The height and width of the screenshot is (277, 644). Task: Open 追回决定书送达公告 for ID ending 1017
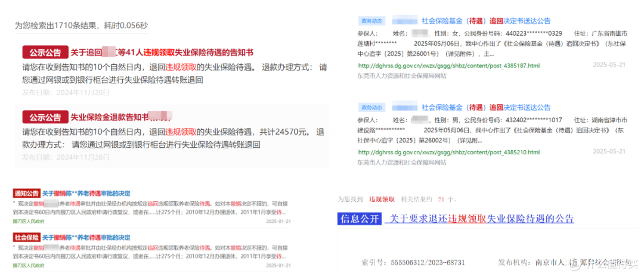[486, 107]
